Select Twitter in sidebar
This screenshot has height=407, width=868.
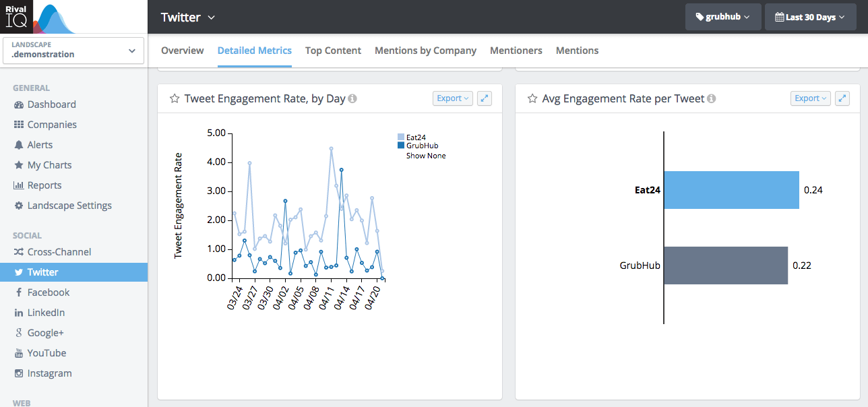[x=73, y=272]
